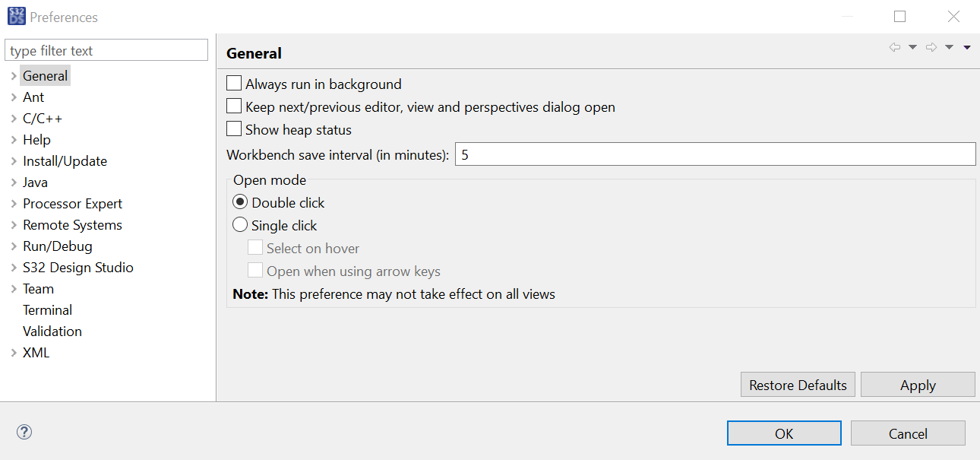
Task: Open the help question mark icon
Action: pos(24,433)
